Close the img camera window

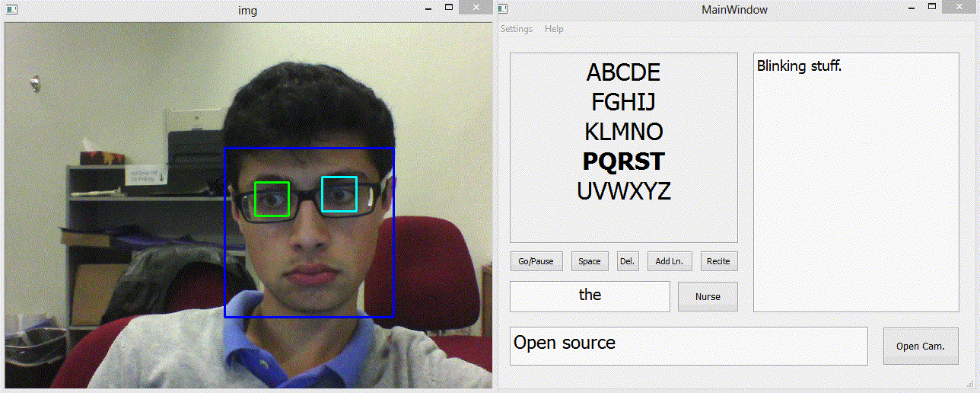(476, 8)
